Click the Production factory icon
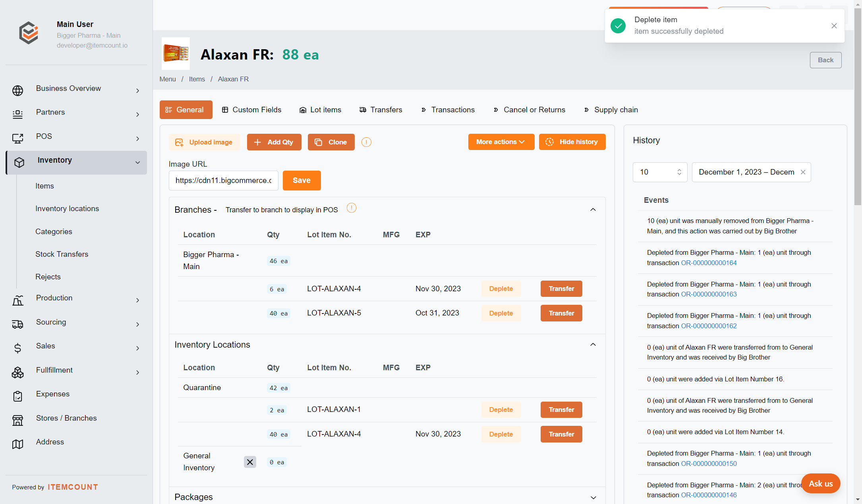Viewport: 862px width, 504px height. pos(17,300)
